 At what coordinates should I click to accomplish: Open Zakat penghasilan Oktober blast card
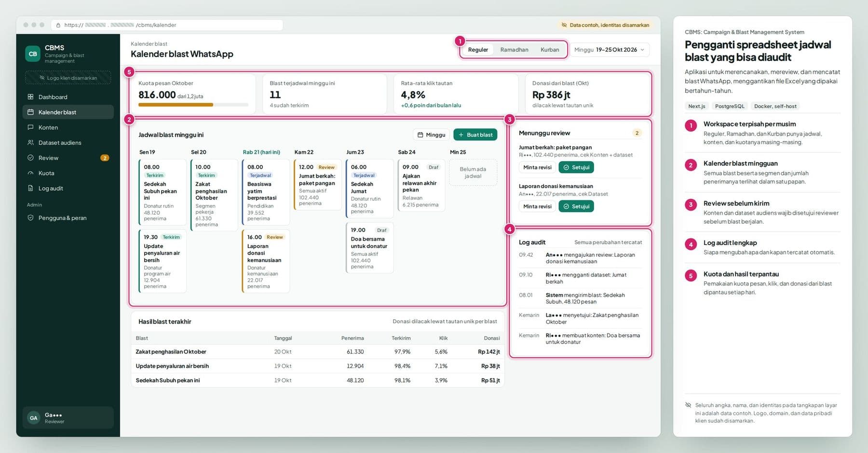point(214,195)
